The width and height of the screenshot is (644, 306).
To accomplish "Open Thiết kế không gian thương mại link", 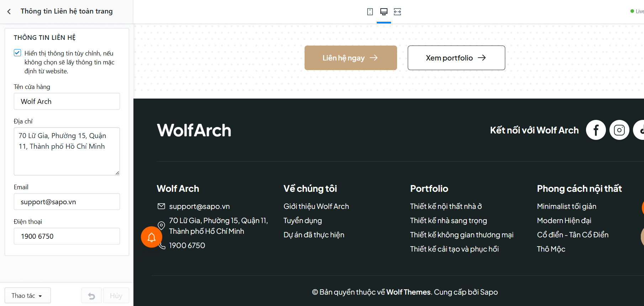I will (462, 235).
